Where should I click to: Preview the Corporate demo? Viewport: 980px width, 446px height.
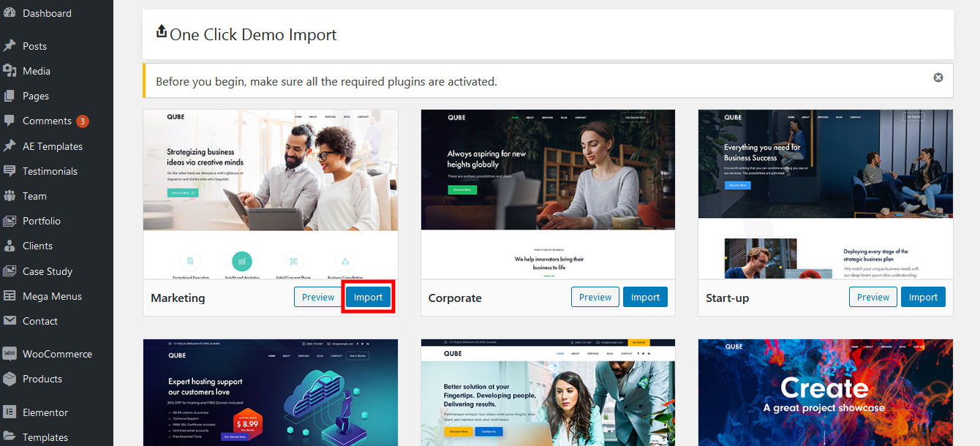point(595,298)
